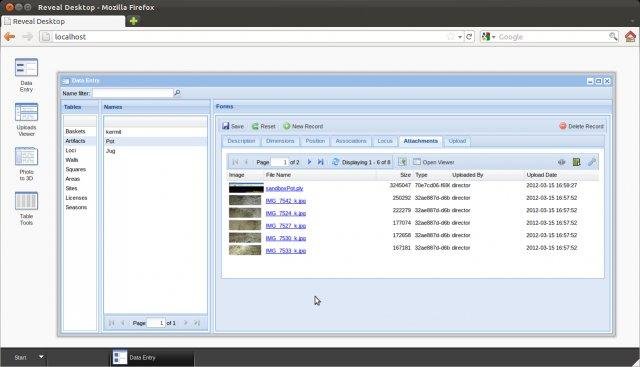The image size is (640, 367).
Task: Click first-page arrow in Names pager
Action: 111,323
